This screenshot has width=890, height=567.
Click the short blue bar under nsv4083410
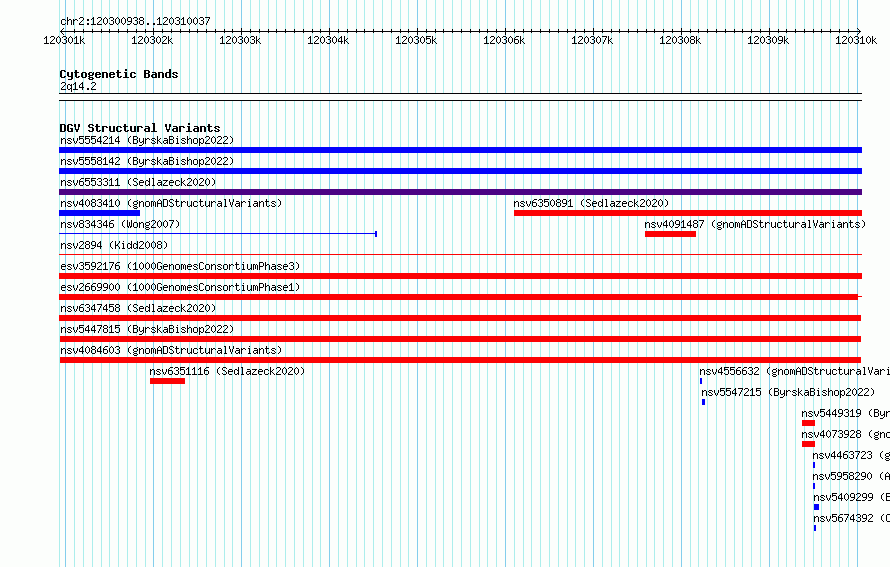click(x=99, y=213)
